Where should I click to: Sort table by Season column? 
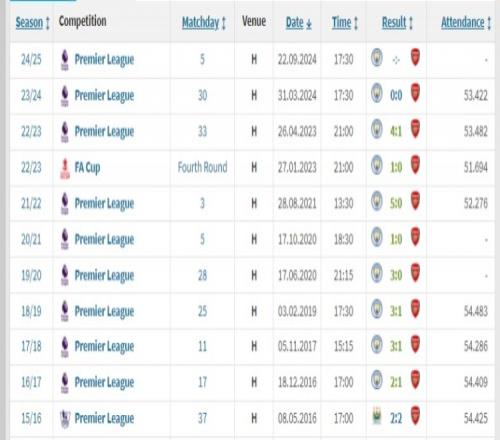point(29,23)
